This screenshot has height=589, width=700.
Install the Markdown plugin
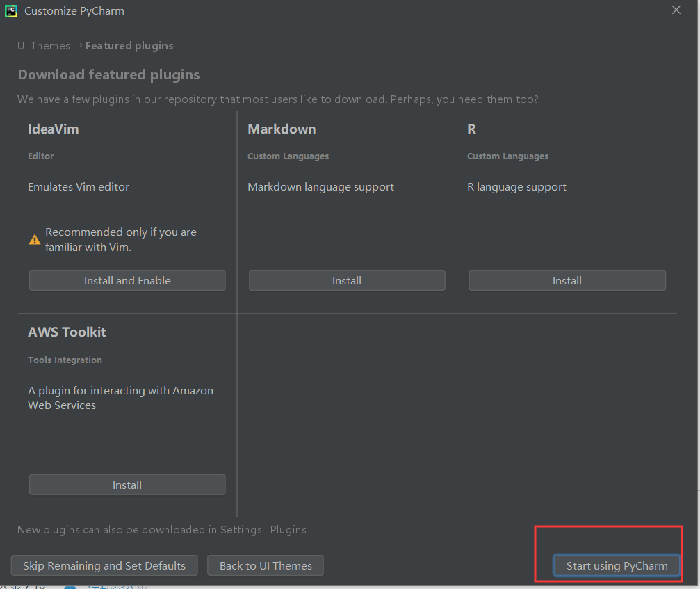(347, 280)
